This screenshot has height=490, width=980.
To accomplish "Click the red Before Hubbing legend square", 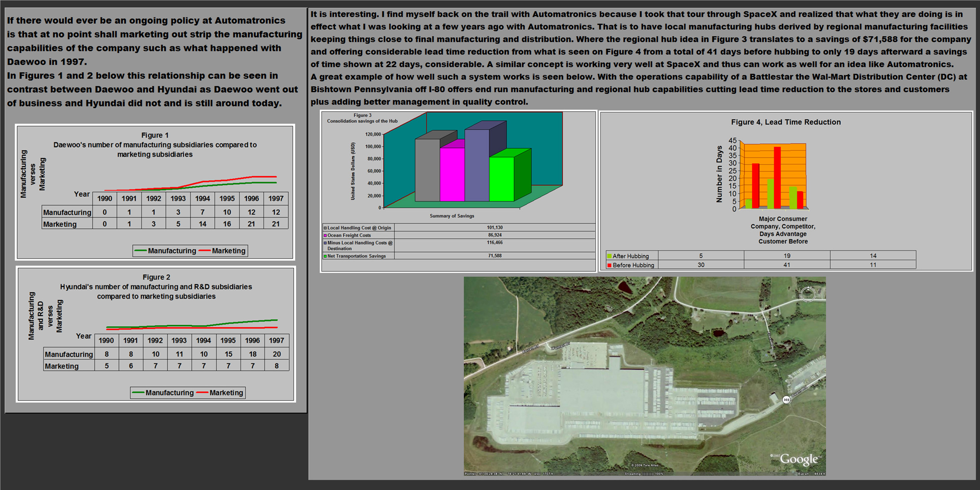I will coord(609,265).
